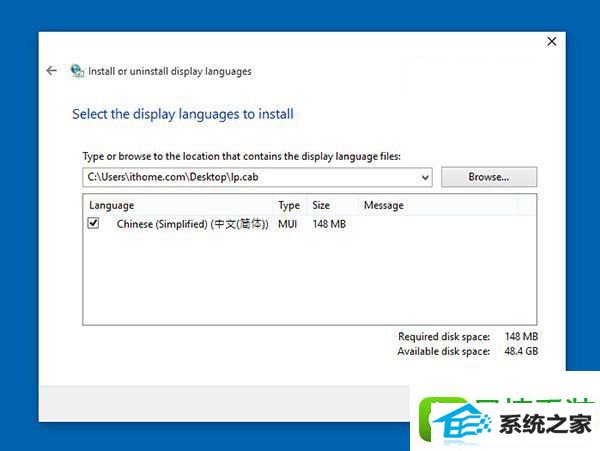Image resolution: width=600 pixels, height=451 pixels.
Task: Close the install languages dialog
Action: coord(551,41)
